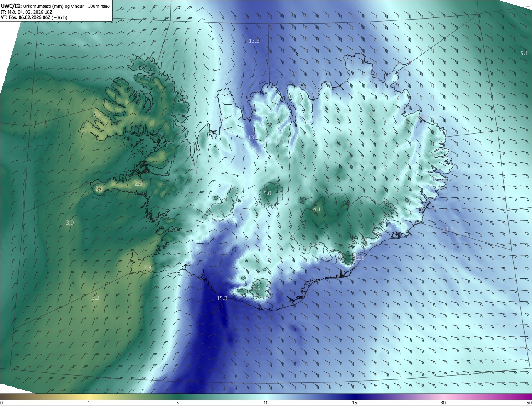This screenshot has height=406, width=532.
Task: Click the 12.5 value by the southern ice cap
Action: point(359,258)
